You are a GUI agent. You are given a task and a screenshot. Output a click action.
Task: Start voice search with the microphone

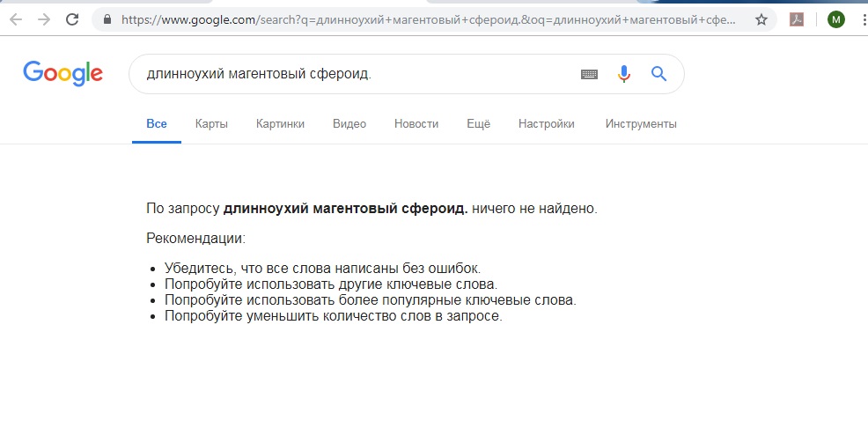pyautogui.click(x=624, y=74)
